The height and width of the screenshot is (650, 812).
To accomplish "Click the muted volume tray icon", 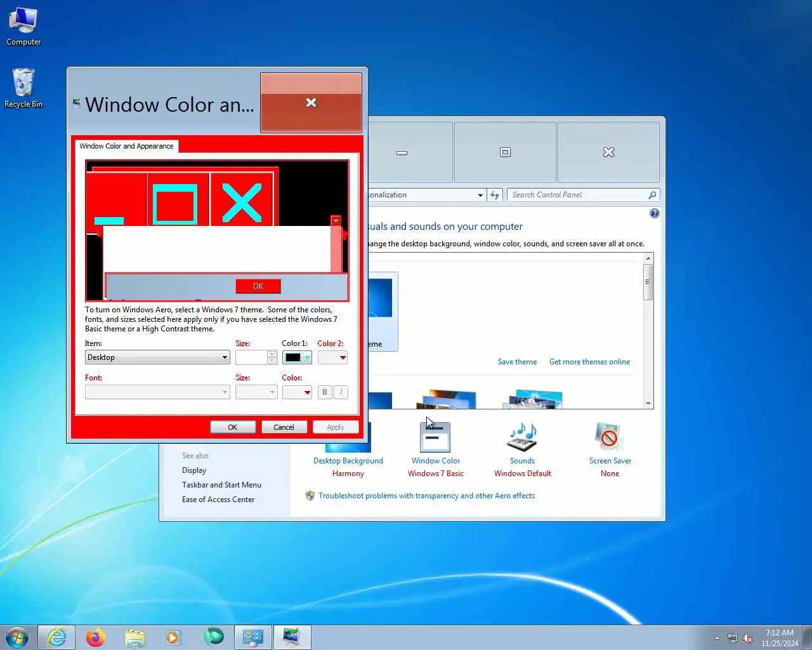I will pyautogui.click(x=748, y=638).
